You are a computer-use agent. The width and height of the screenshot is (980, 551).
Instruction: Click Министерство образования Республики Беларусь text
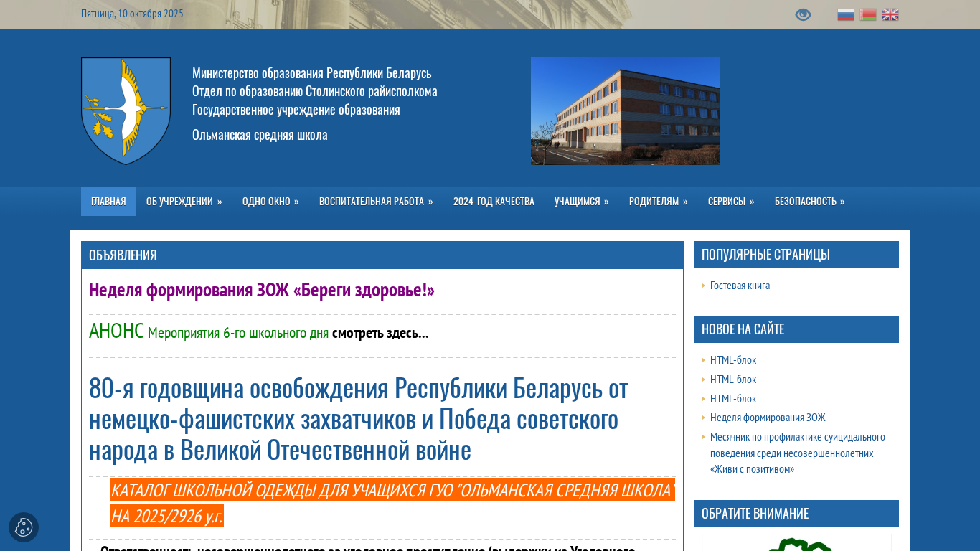coord(312,73)
